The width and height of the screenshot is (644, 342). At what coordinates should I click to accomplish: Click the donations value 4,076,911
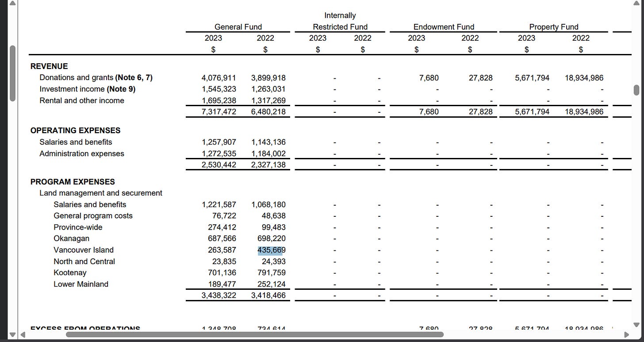[218, 78]
